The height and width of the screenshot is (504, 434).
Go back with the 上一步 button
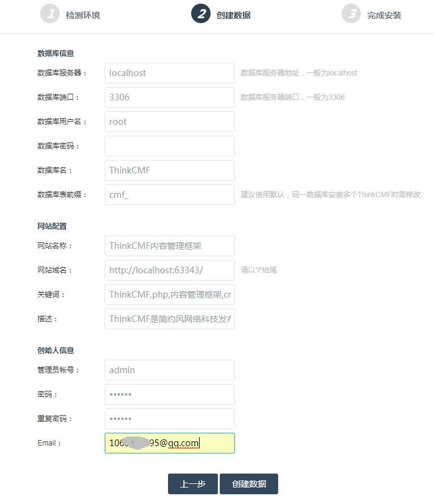(193, 484)
